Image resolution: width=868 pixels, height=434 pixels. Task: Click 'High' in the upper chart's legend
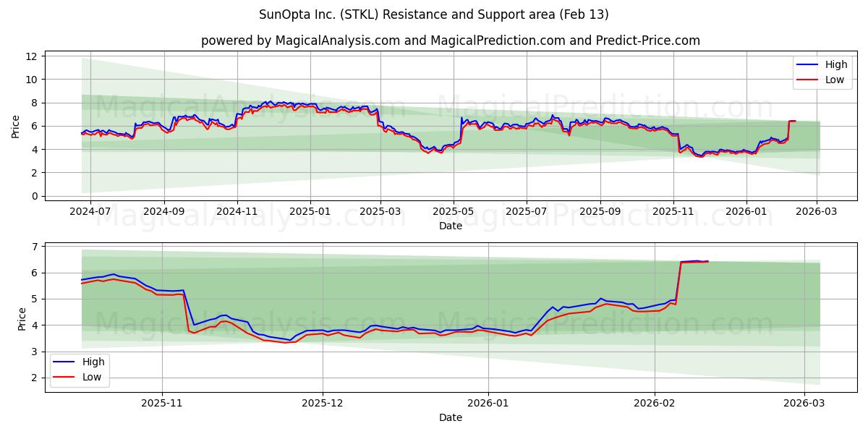pos(836,64)
